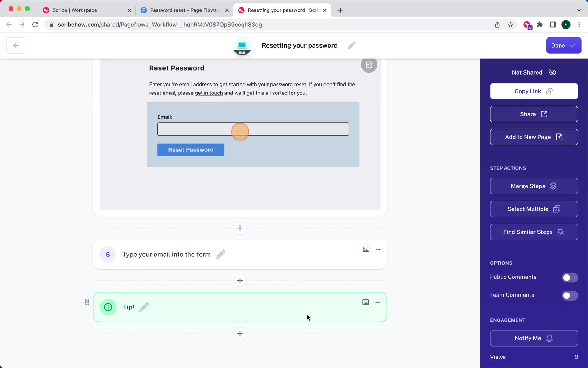Screen dimensions: 588x368
Task: Expand the OPTIONS section
Action: 501,263
